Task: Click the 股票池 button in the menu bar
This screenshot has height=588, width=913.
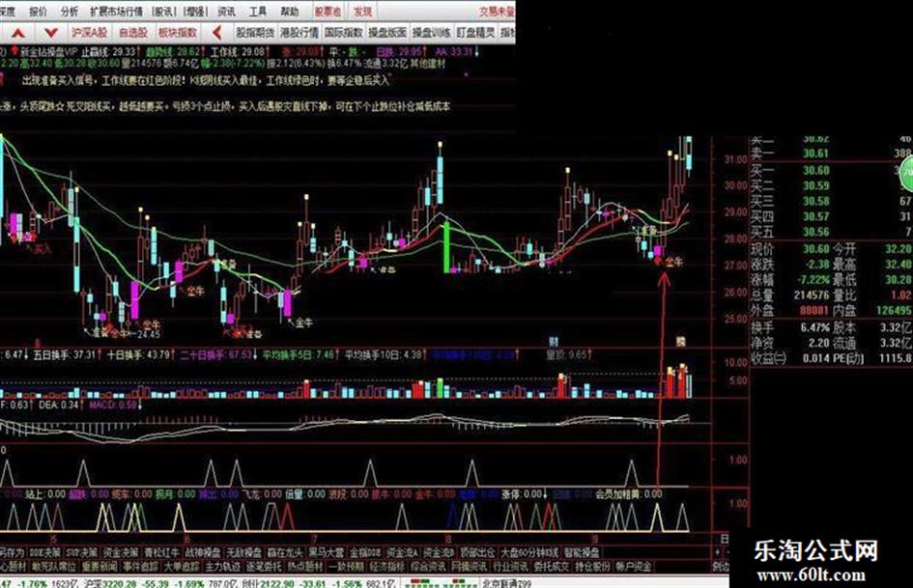Action: tap(328, 11)
